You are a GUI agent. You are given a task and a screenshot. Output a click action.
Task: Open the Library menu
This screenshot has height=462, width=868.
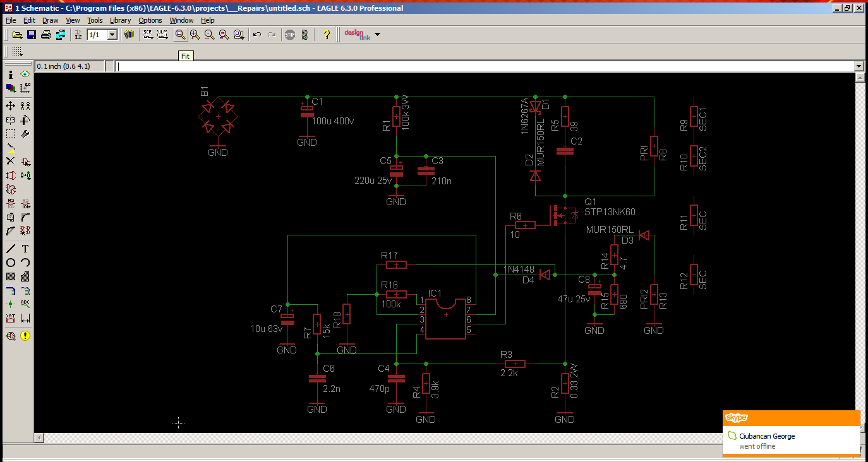pyautogui.click(x=120, y=20)
